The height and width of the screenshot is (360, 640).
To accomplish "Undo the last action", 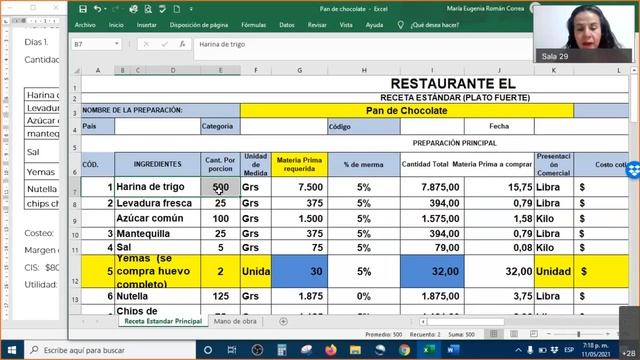I will tap(97, 9).
